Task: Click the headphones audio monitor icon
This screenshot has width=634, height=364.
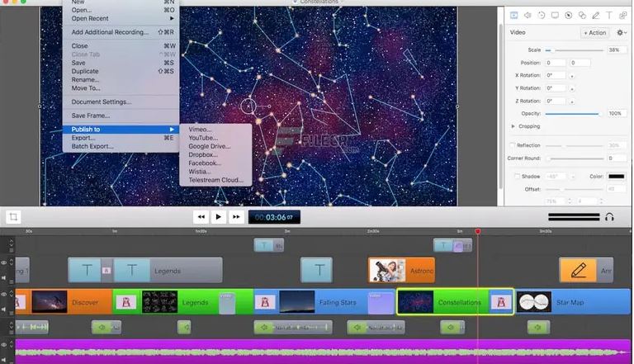Action: tap(609, 217)
